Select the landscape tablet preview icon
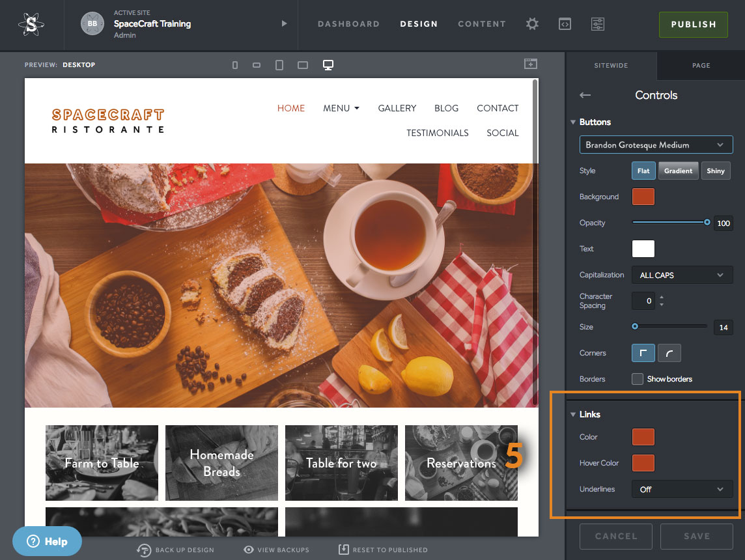 point(303,65)
